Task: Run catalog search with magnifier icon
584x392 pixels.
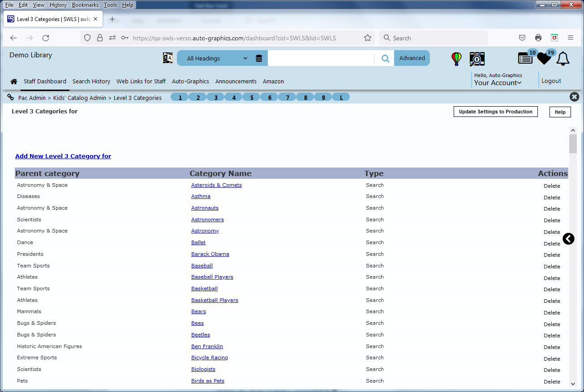Action: [385, 58]
